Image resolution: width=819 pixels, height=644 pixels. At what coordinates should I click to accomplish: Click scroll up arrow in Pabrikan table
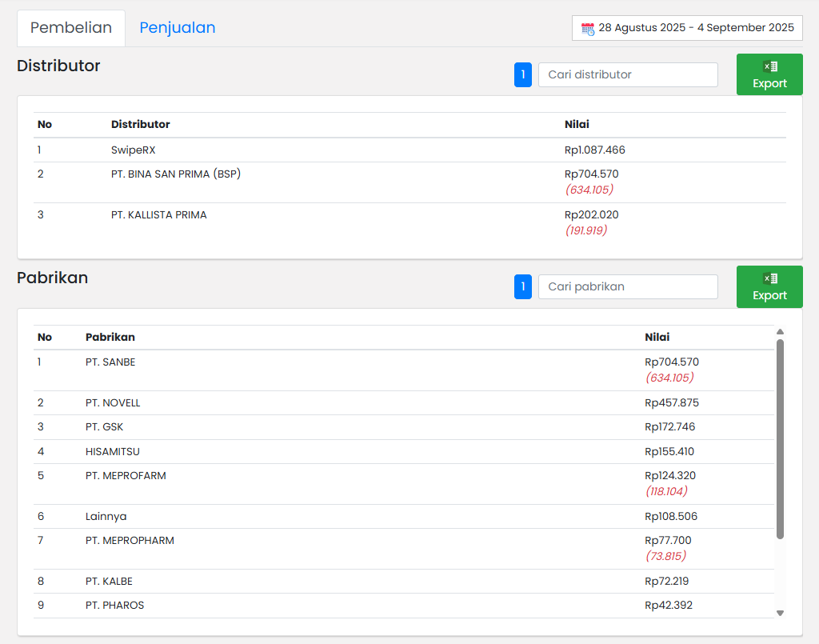click(780, 331)
